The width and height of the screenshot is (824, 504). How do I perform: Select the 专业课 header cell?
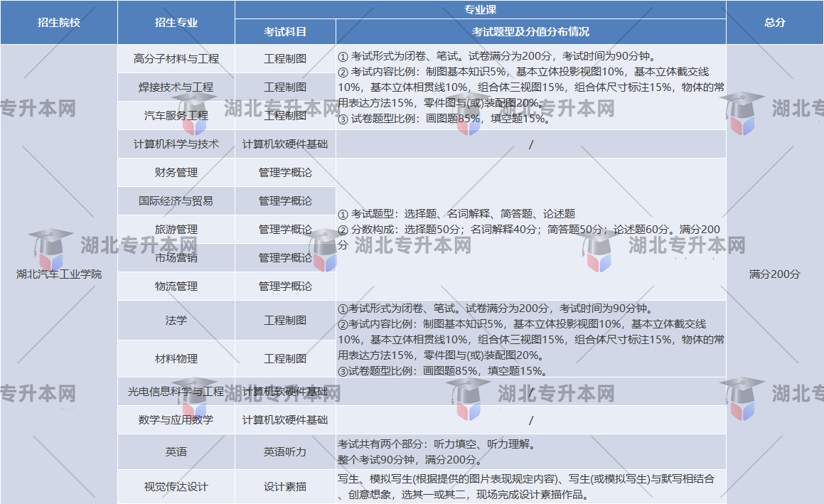tap(481, 9)
